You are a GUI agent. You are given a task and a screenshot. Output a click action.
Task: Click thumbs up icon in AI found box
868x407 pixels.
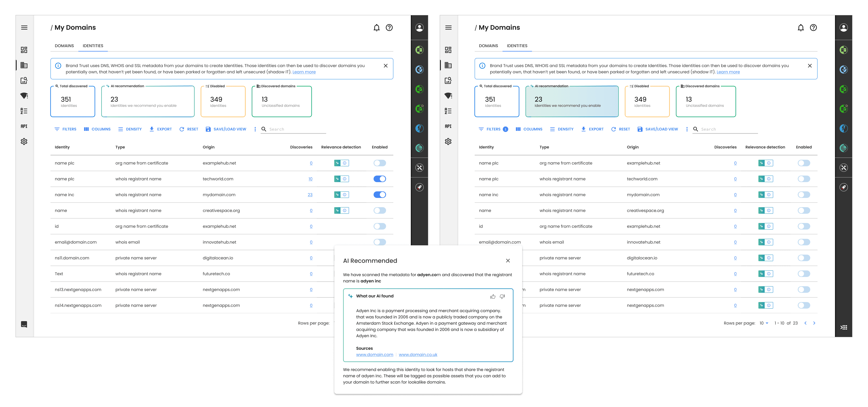tap(493, 297)
